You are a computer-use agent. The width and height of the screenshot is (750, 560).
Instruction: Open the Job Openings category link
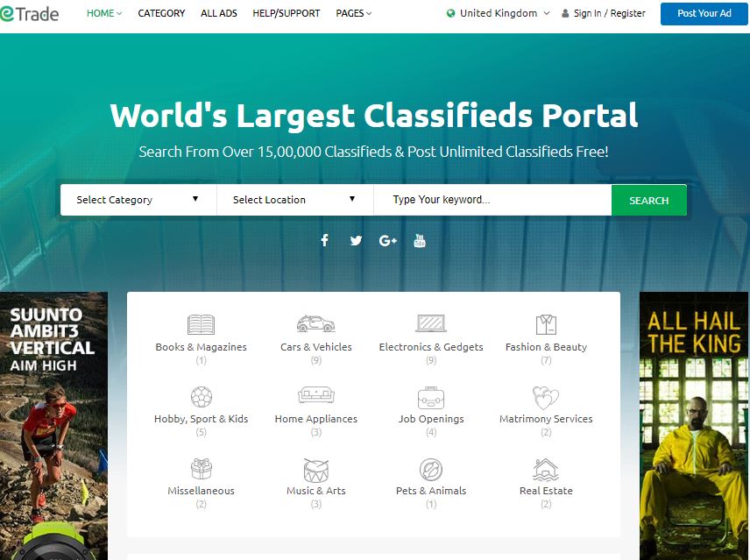click(431, 419)
